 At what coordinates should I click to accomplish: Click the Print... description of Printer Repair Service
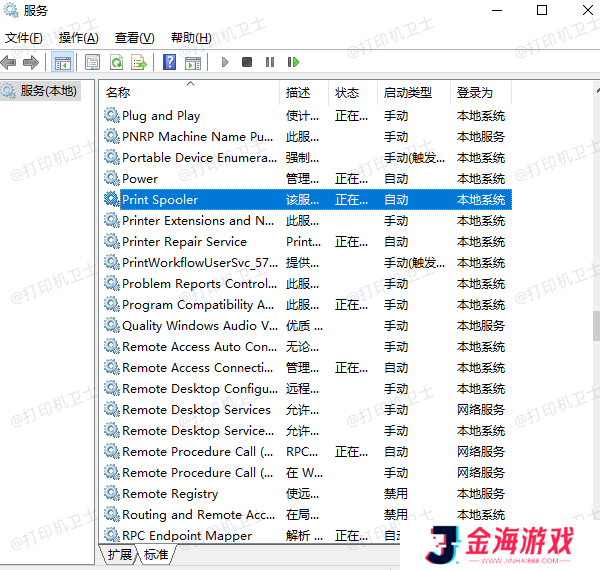coord(303,242)
